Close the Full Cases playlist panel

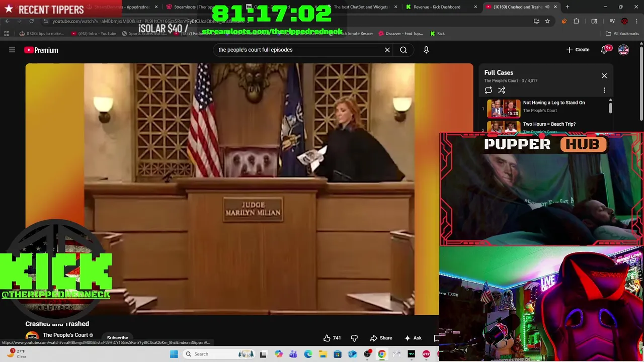(x=604, y=76)
